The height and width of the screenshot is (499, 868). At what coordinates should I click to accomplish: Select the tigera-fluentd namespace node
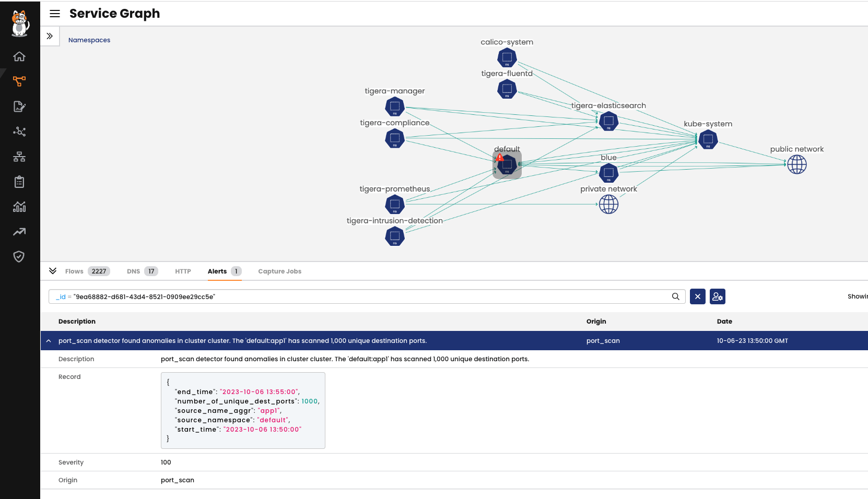coord(507,89)
